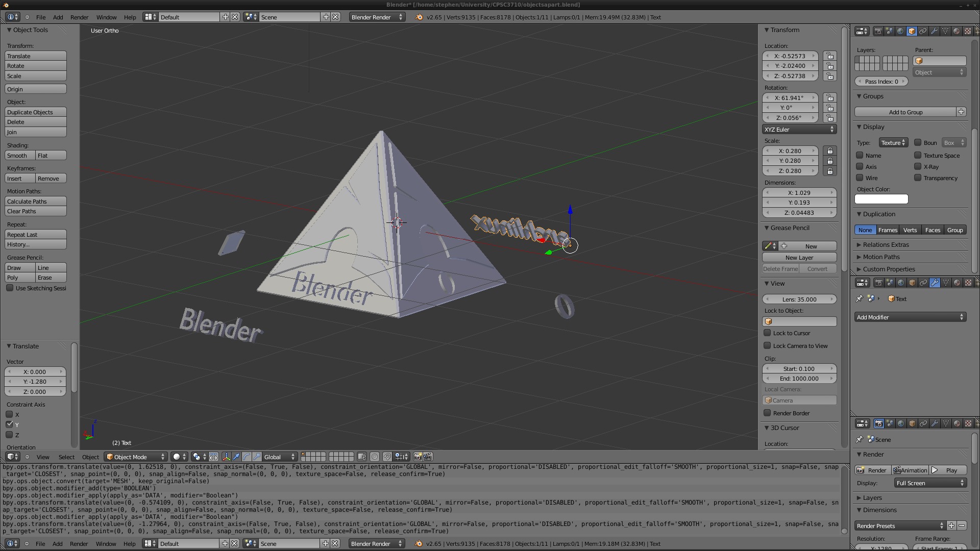This screenshot has height=551, width=980.
Task: Open File menu in top bar
Action: click(x=41, y=17)
